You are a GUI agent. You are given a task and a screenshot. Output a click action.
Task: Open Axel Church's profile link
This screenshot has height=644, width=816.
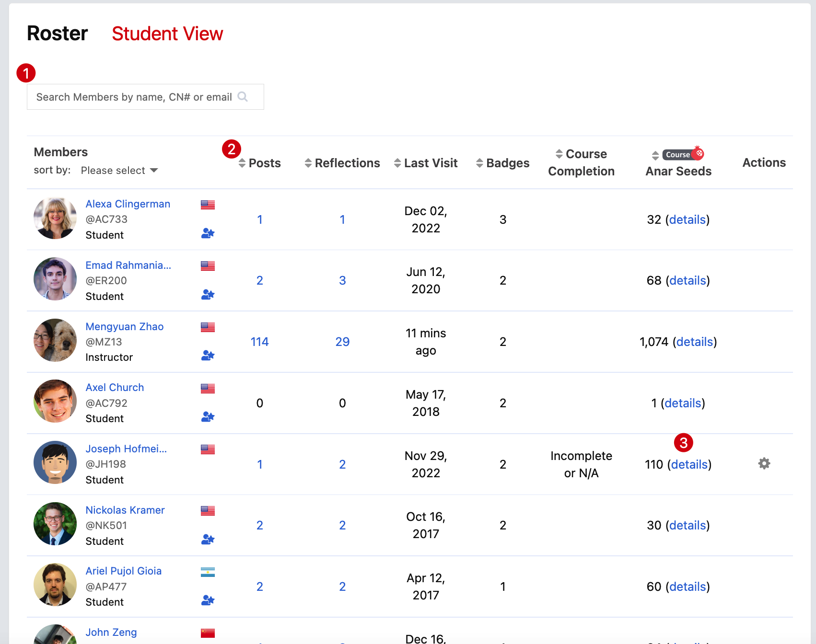tap(115, 387)
